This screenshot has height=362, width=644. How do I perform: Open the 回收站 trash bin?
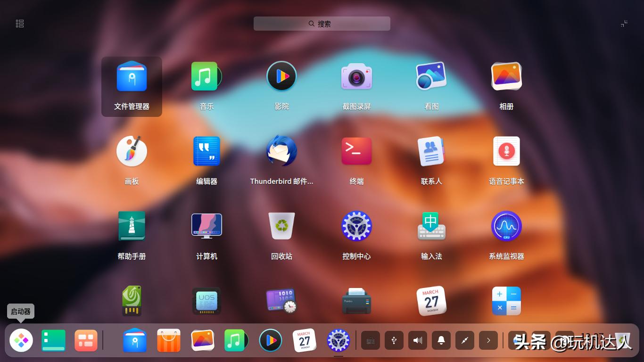281,226
